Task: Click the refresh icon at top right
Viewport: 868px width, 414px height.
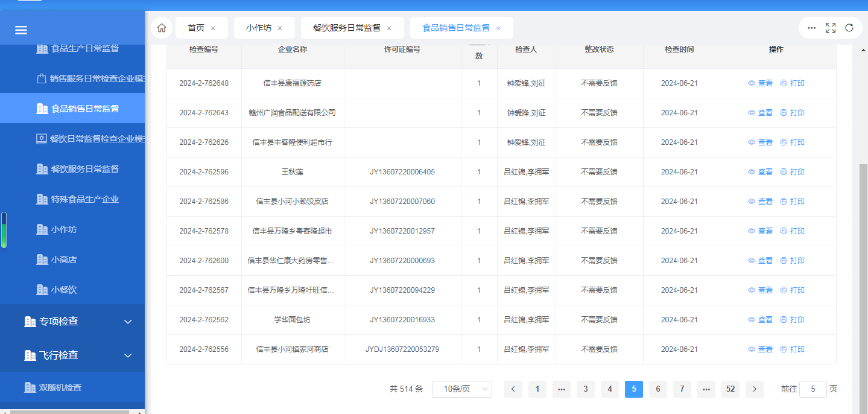Action: (849, 28)
